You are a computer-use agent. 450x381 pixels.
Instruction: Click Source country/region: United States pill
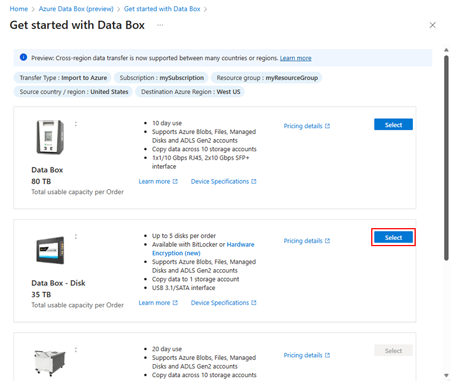tap(73, 92)
